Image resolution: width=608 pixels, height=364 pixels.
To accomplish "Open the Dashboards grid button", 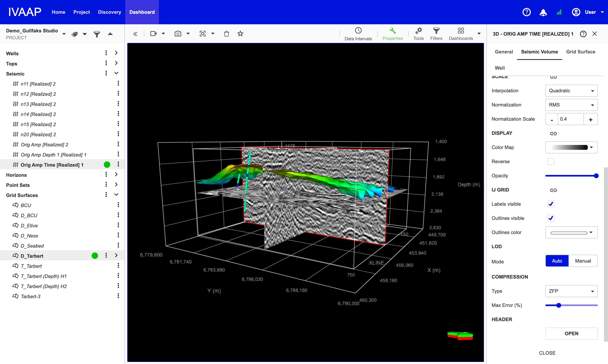I will point(461,34).
